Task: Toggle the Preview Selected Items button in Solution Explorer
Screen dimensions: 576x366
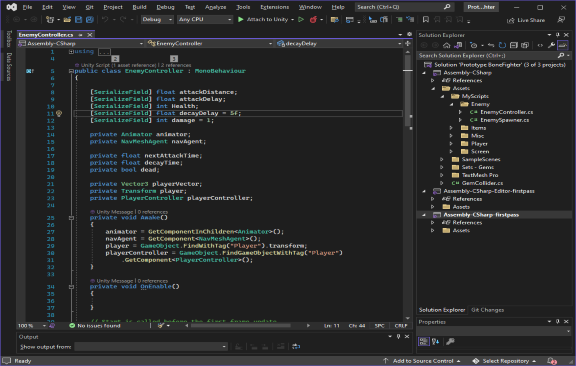Action: [x=562, y=45]
